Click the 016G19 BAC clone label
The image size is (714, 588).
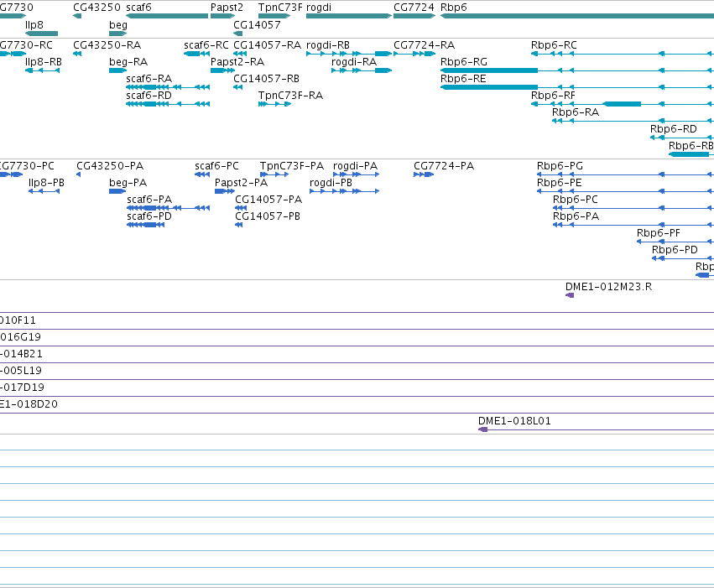[x=20, y=338]
